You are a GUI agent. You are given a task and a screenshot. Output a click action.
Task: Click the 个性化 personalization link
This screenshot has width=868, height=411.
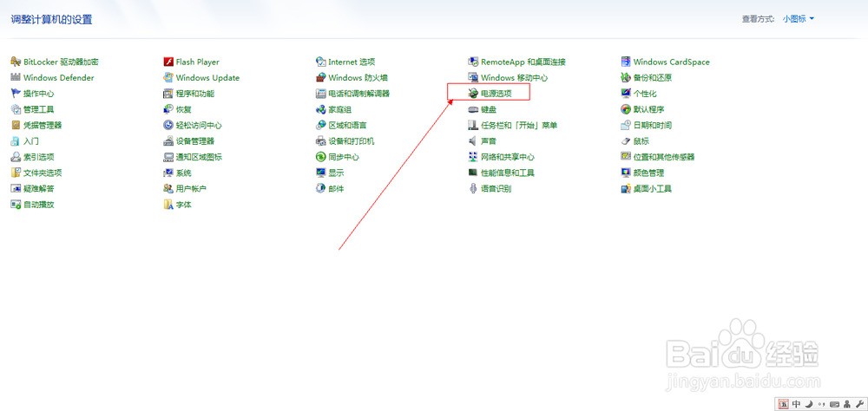click(x=645, y=94)
